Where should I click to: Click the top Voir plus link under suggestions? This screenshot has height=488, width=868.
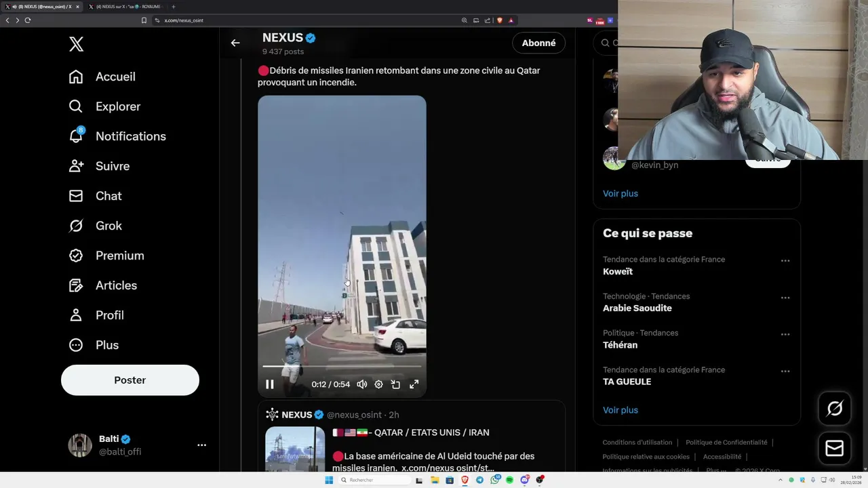pos(620,193)
